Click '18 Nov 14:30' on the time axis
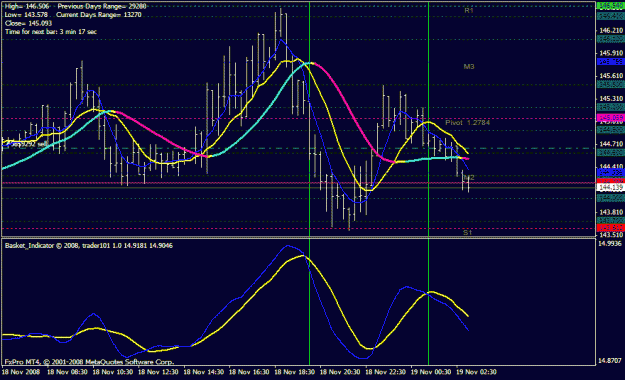The image size is (625, 380). [204, 372]
